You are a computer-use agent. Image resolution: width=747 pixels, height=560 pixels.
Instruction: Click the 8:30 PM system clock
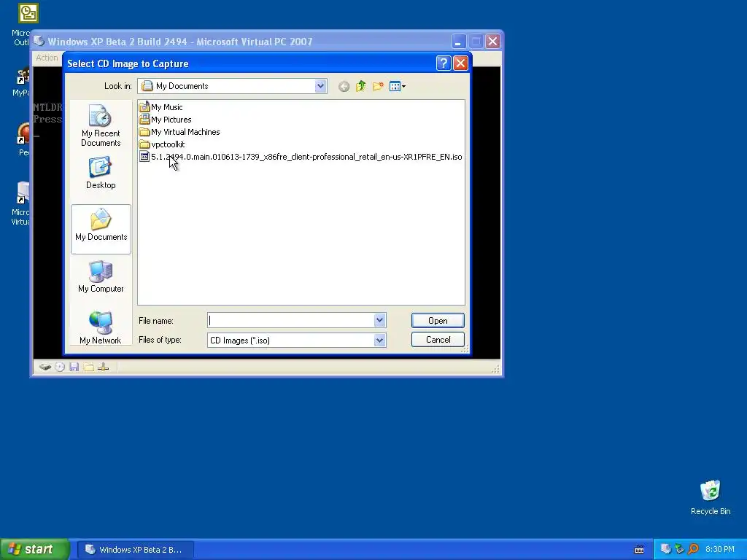[x=720, y=549]
